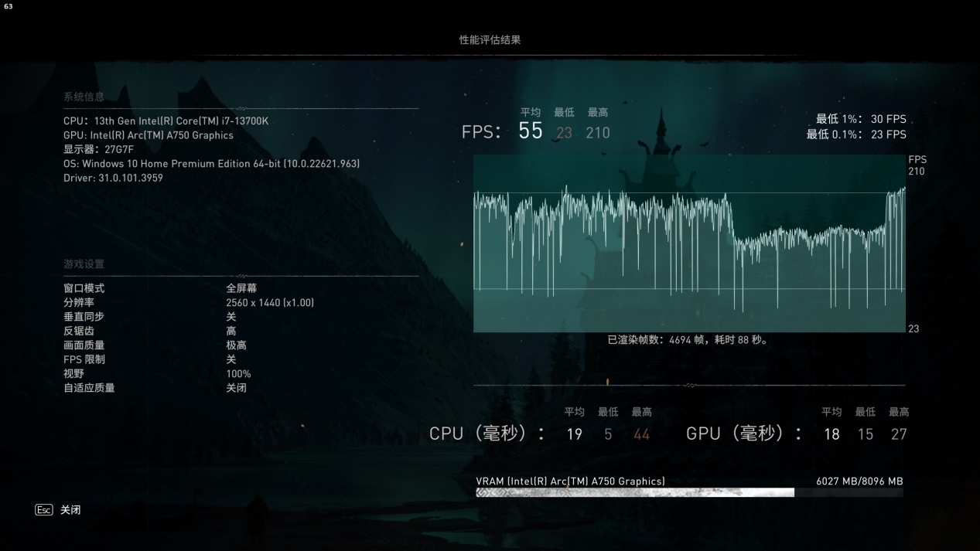Click the 最低 1%: 30 FPS line
The width and height of the screenshot is (980, 551).
point(861,120)
